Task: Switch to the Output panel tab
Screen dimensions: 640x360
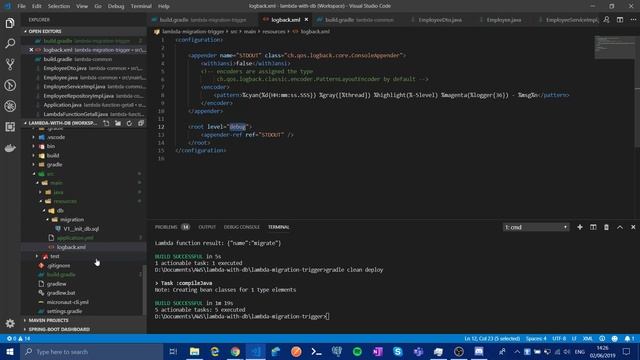Action: click(207, 227)
